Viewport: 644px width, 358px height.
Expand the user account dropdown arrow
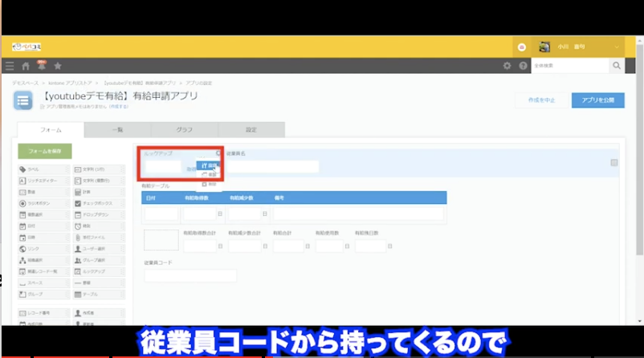(x=615, y=47)
